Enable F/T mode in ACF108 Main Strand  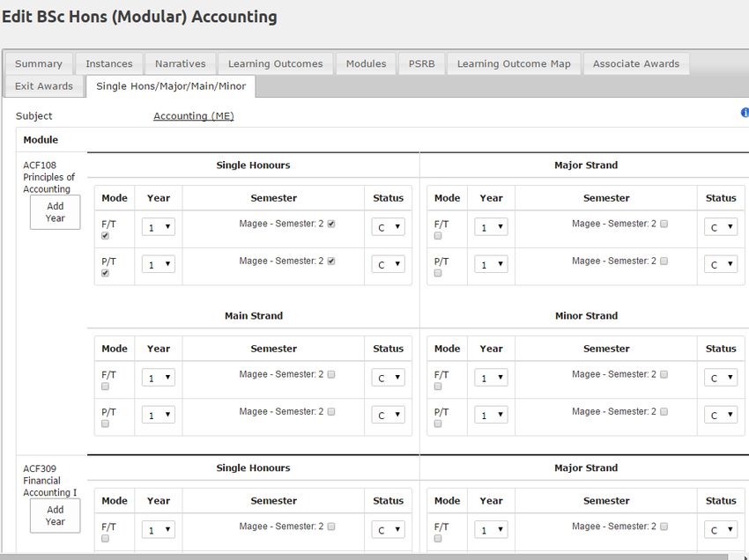point(105,387)
